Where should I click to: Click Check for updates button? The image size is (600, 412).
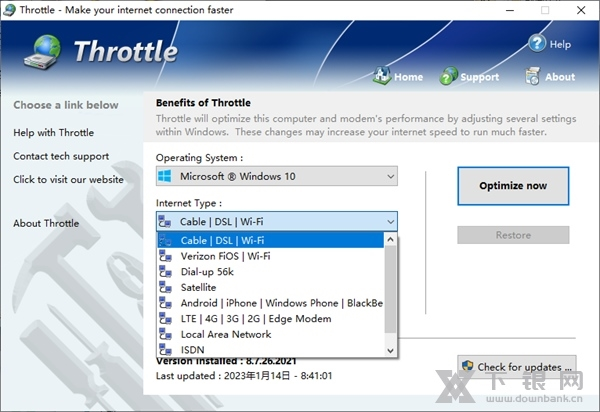(517, 366)
